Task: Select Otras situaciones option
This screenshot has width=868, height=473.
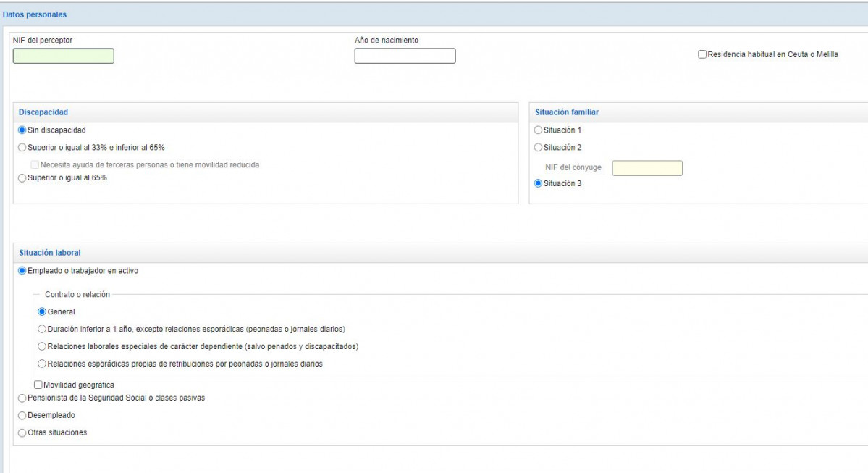Action: tap(22, 432)
